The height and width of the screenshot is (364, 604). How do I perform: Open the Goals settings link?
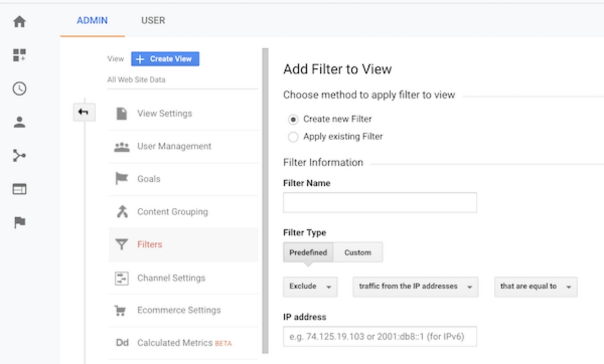[x=148, y=179]
